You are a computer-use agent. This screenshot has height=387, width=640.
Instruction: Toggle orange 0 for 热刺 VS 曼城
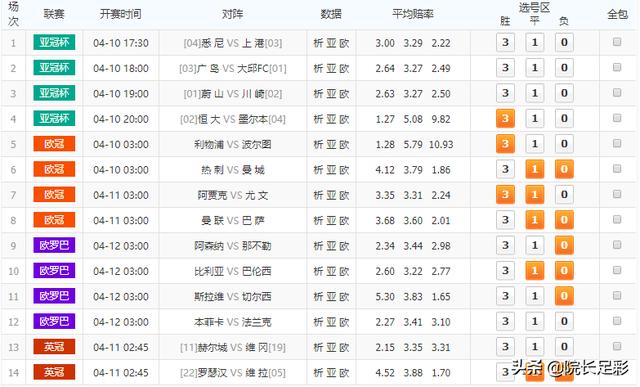click(x=564, y=169)
